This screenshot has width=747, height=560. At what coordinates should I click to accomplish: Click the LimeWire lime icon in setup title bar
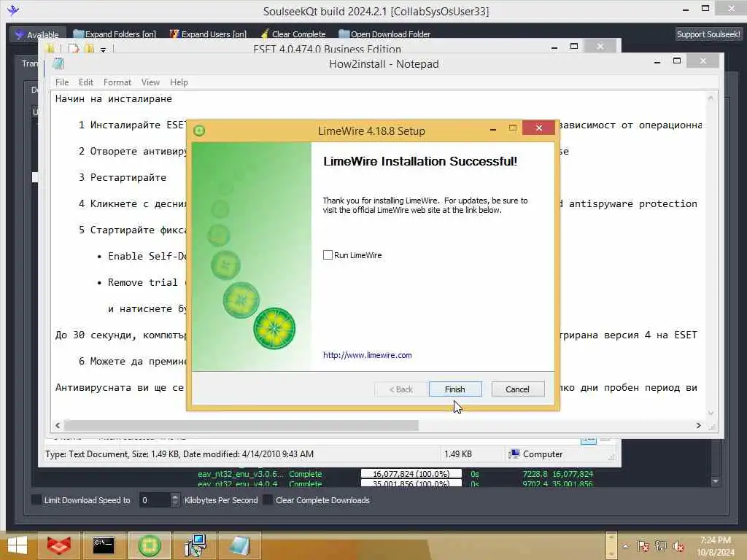coord(199,131)
